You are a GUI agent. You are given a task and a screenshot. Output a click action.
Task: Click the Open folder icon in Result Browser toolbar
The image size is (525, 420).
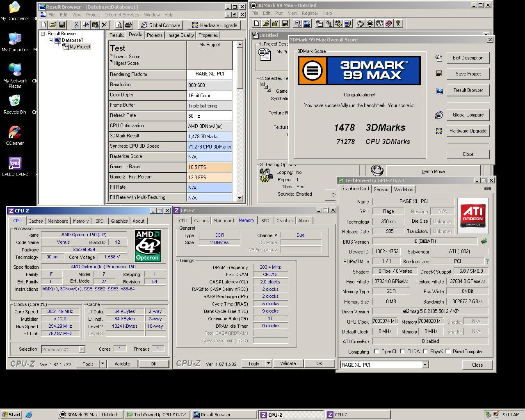(x=52, y=25)
